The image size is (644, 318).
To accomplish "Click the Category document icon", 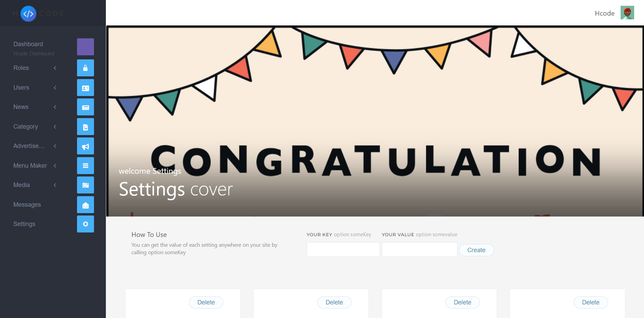I will [x=86, y=127].
